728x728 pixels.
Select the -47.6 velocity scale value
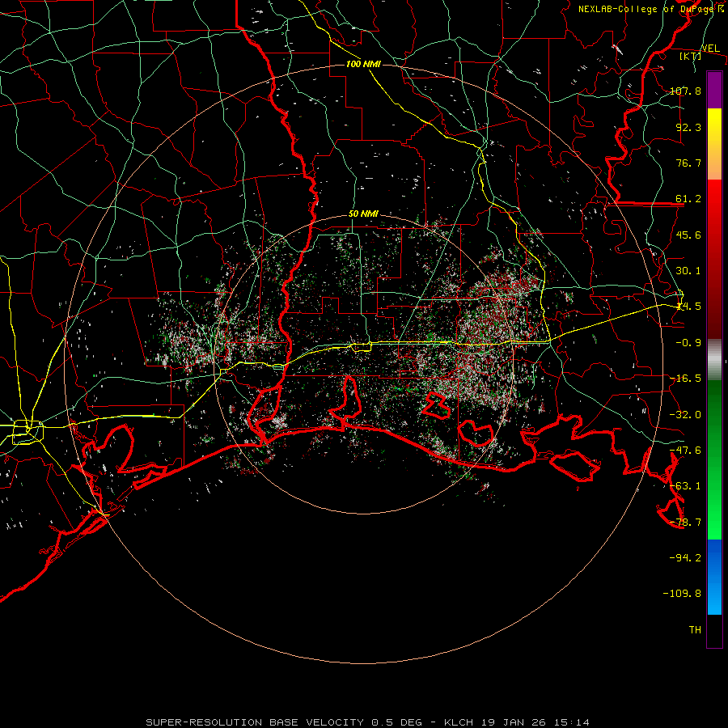[685, 451]
